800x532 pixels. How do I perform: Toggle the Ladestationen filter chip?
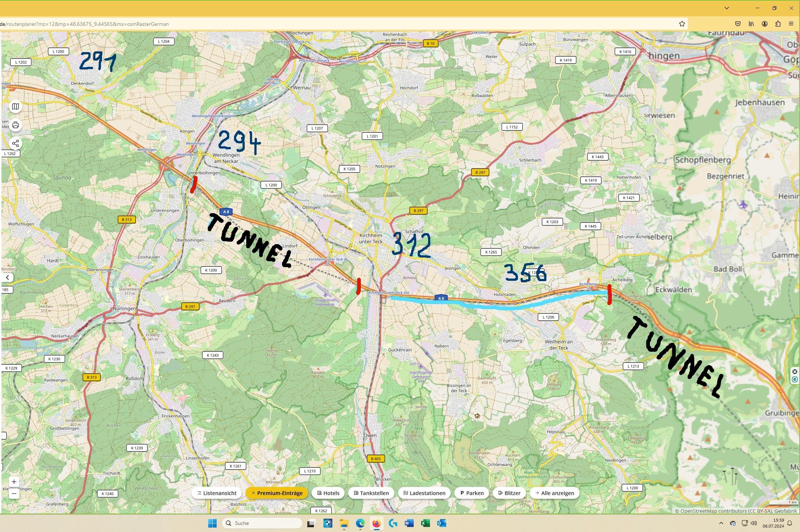coord(424,493)
